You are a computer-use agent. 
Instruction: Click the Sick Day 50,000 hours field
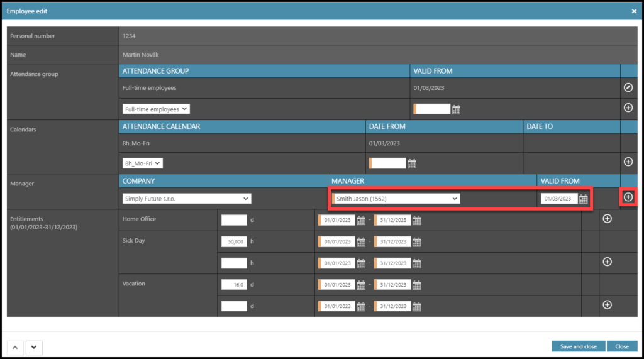pyautogui.click(x=234, y=241)
